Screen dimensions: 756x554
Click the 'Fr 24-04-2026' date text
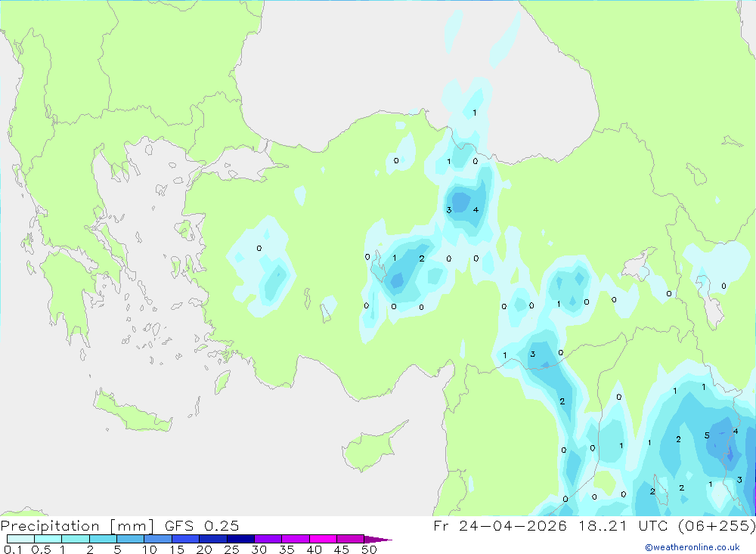pos(500,525)
